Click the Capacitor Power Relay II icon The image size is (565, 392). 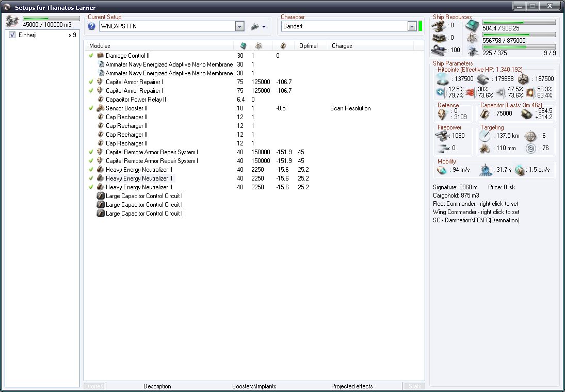pos(101,100)
